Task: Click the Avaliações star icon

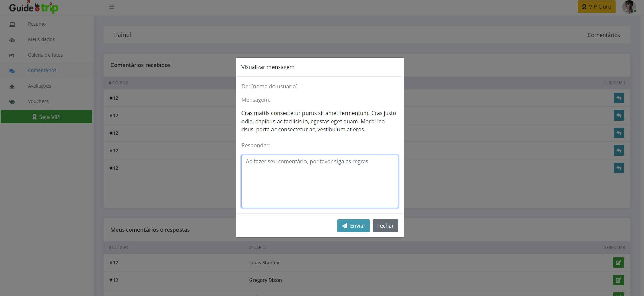Action: coord(12,86)
